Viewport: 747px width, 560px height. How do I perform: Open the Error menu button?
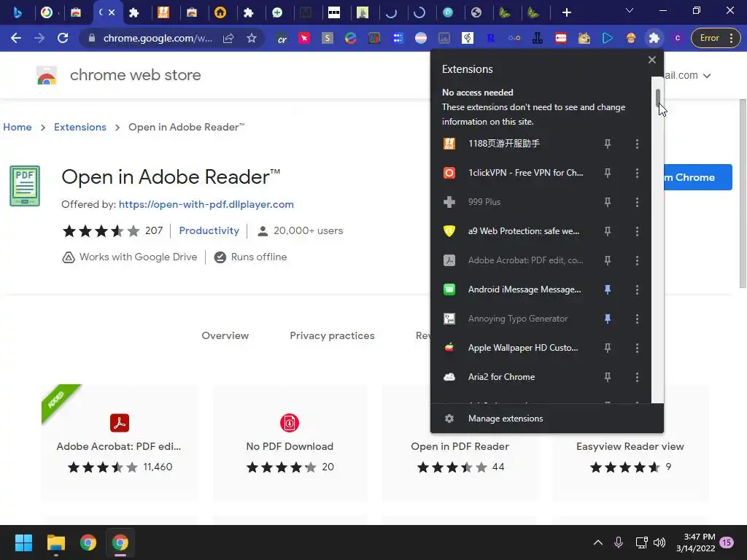[714, 38]
